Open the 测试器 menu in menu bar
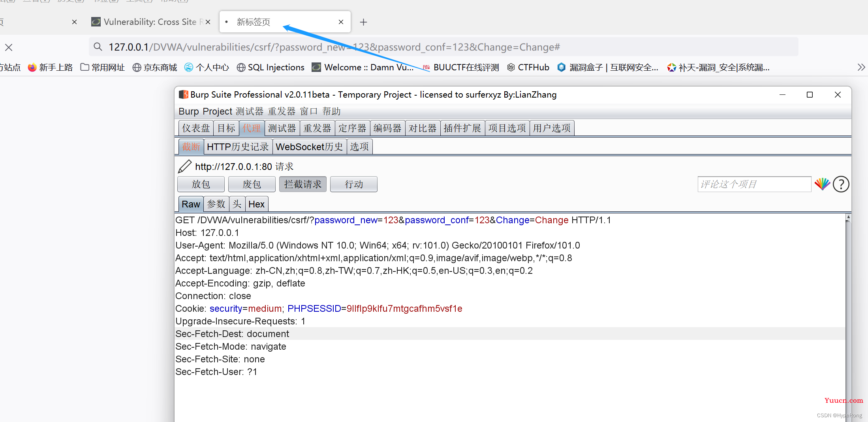This screenshot has width=868, height=422. (250, 111)
